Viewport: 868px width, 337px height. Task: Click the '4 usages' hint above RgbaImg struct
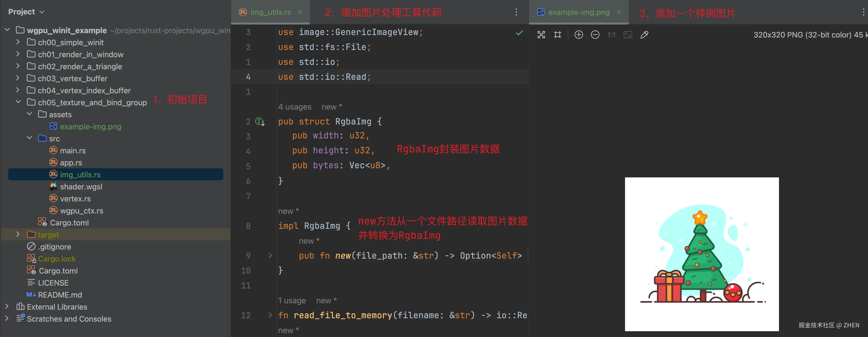click(295, 107)
